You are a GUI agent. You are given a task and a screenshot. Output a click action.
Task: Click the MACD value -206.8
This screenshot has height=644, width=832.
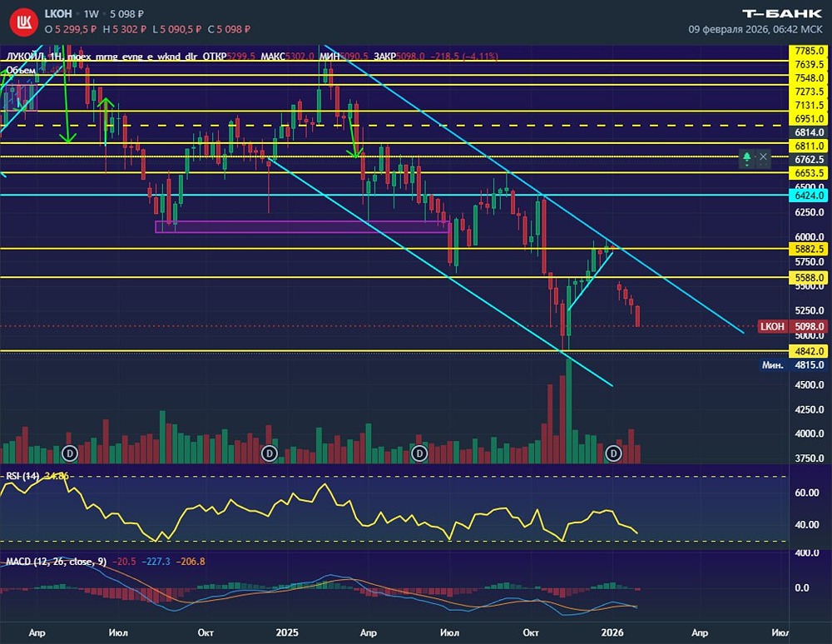pyautogui.click(x=191, y=562)
